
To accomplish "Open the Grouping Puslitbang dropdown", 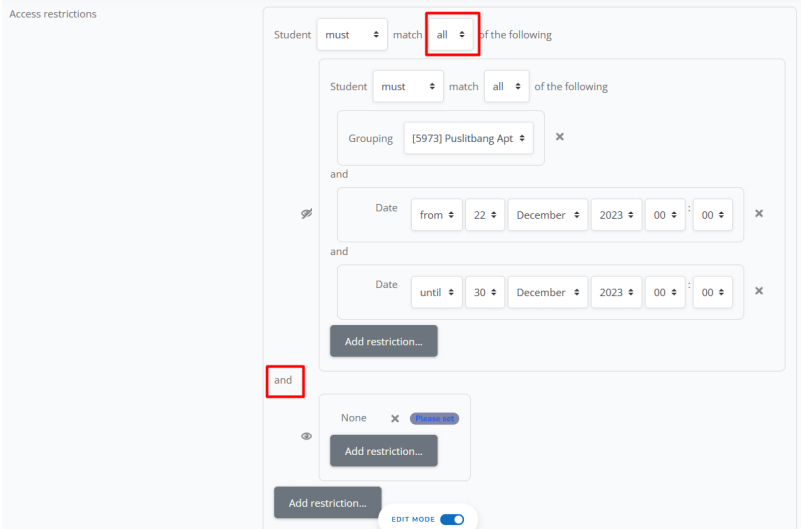I will tap(468, 138).
